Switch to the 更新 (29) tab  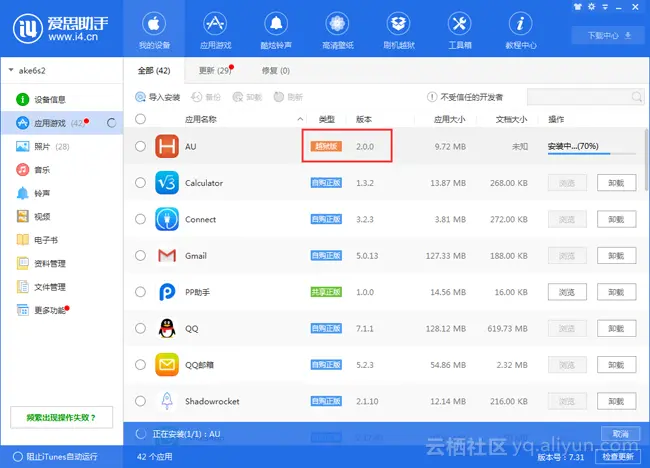click(215, 70)
